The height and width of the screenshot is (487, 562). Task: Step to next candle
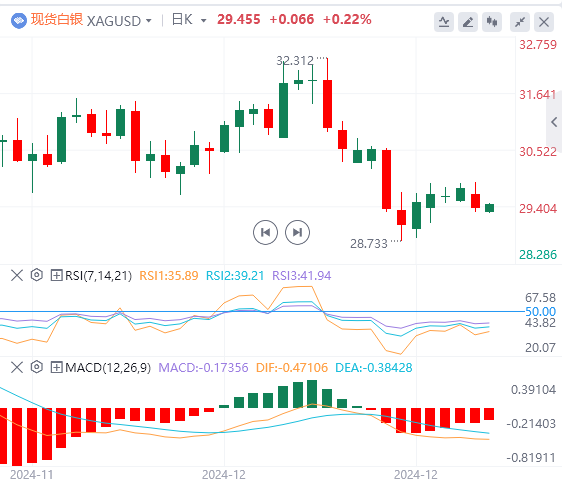point(297,233)
